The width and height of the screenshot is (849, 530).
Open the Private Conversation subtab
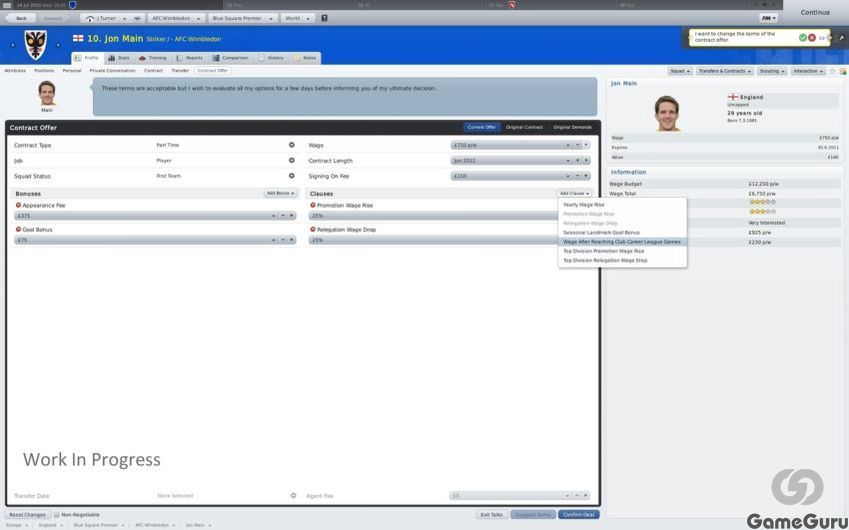coord(113,71)
